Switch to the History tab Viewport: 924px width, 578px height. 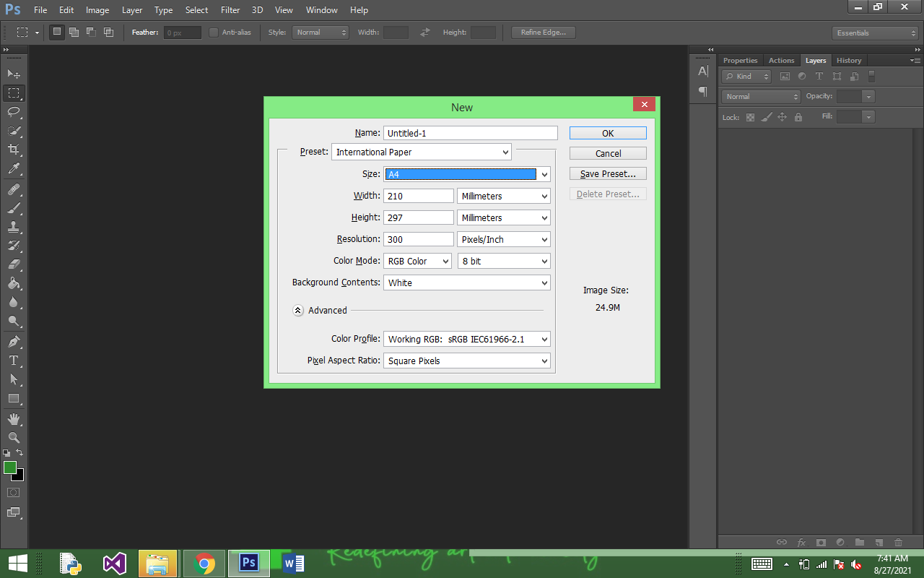click(x=849, y=61)
